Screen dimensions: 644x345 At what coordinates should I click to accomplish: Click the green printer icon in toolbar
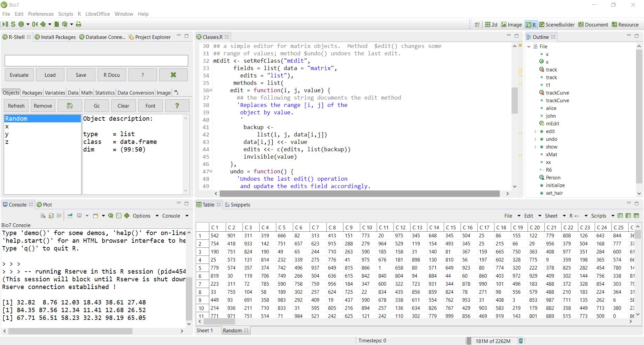tap(78, 24)
